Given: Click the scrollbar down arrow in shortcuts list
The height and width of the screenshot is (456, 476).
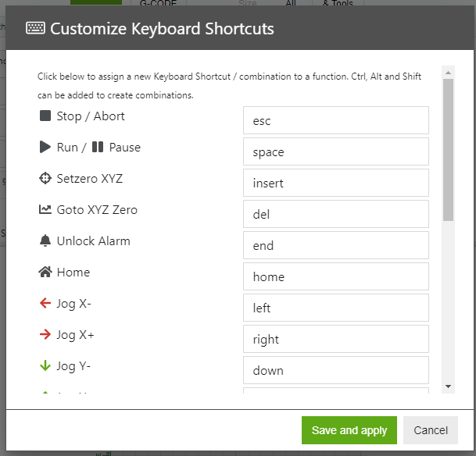Looking at the screenshot, I should [x=448, y=387].
